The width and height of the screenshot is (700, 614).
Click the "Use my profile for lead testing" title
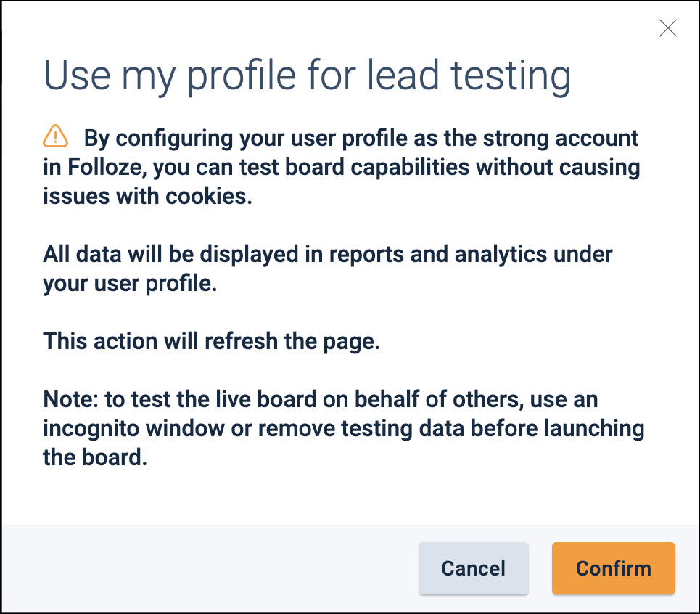(307, 76)
